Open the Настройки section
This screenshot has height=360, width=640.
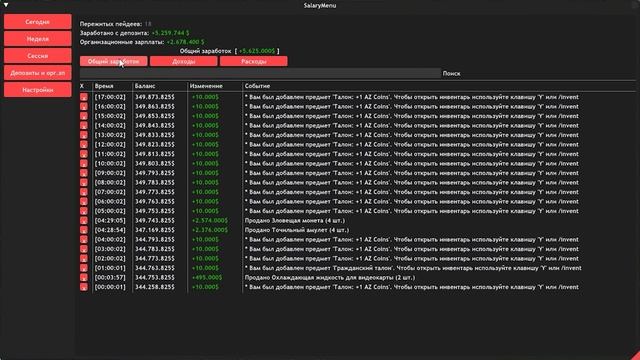pyautogui.click(x=38, y=89)
